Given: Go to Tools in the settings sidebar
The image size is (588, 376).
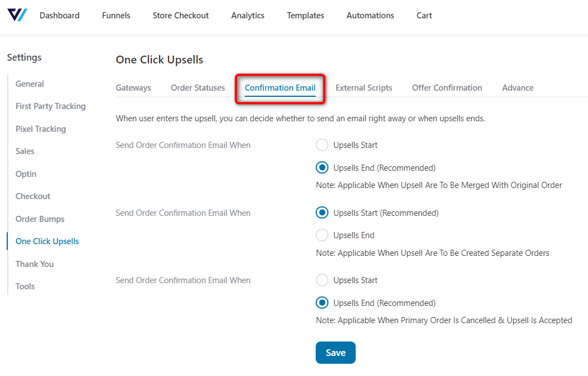Looking at the screenshot, I should 25,286.
